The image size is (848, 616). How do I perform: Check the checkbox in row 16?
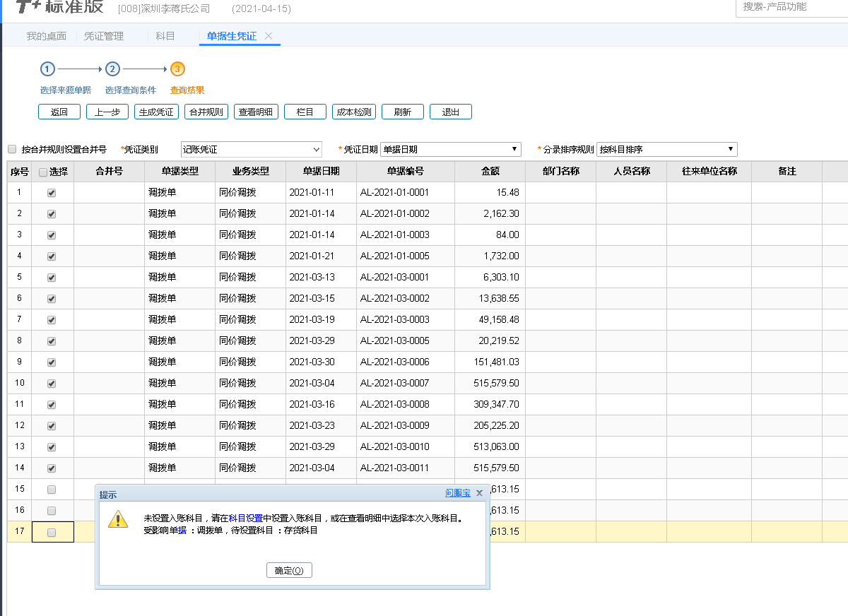52,511
